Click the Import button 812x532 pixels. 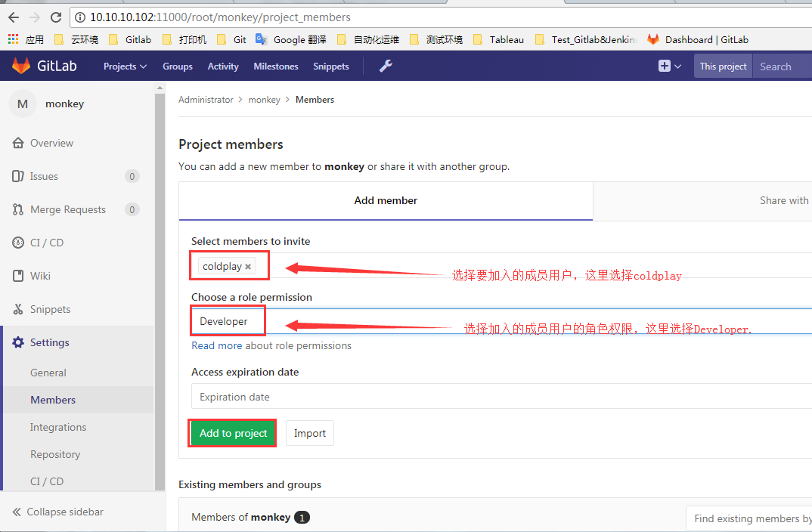click(x=310, y=433)
